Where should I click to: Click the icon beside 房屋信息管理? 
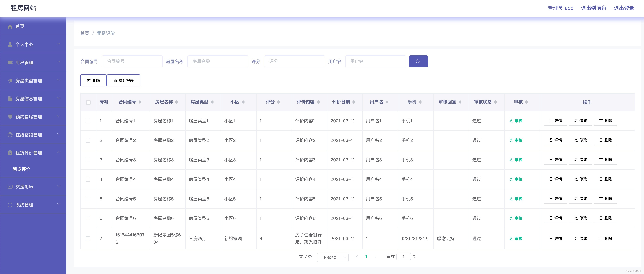[x=10, y=98]
